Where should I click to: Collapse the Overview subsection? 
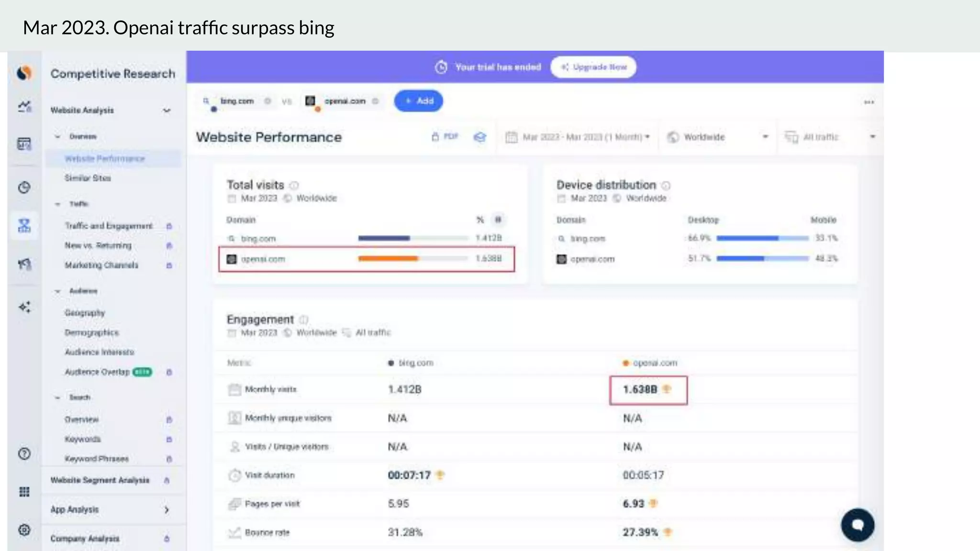point(57,137)
